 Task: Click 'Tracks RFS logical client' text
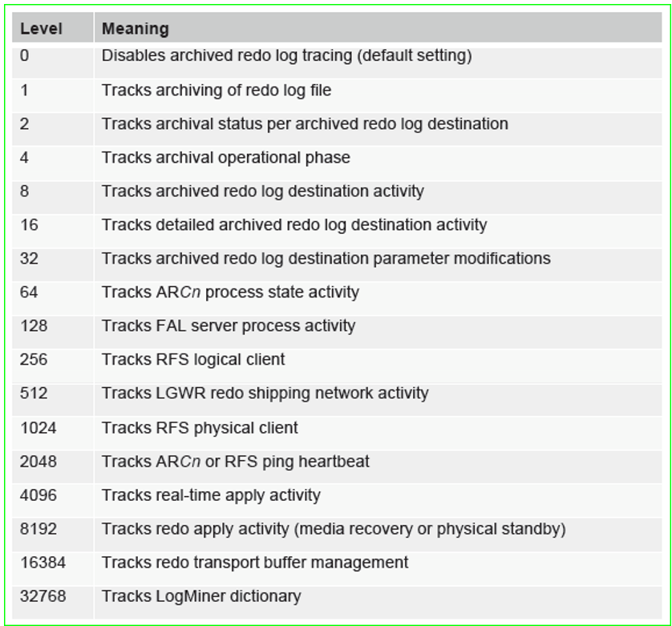pos(192,360)
